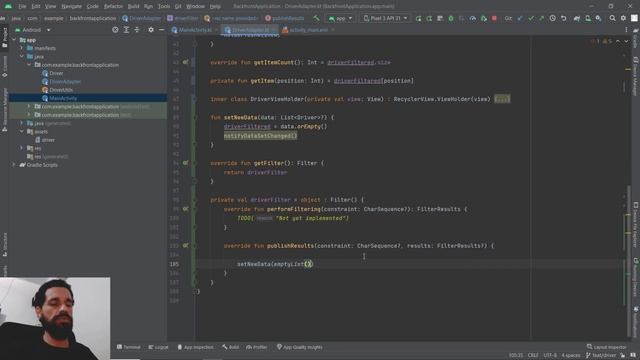Click the red Stop button in toolbar

pos(494,18)
